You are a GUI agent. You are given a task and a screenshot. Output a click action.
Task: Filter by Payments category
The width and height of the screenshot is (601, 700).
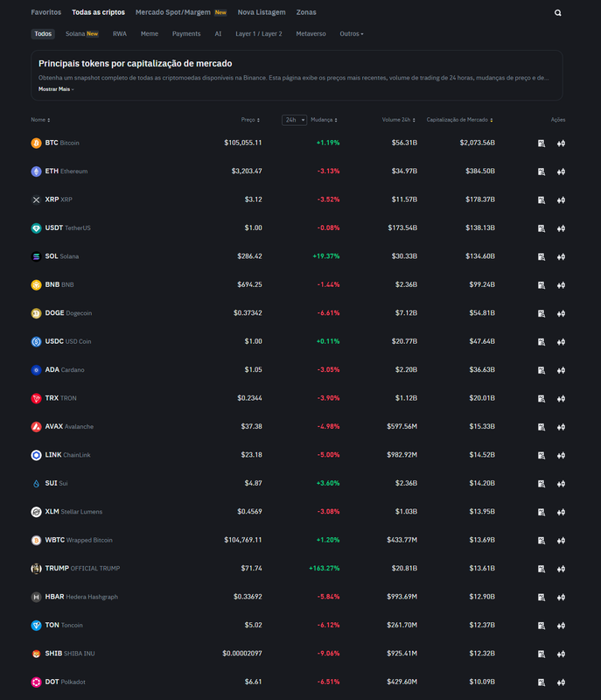[186, 34]
